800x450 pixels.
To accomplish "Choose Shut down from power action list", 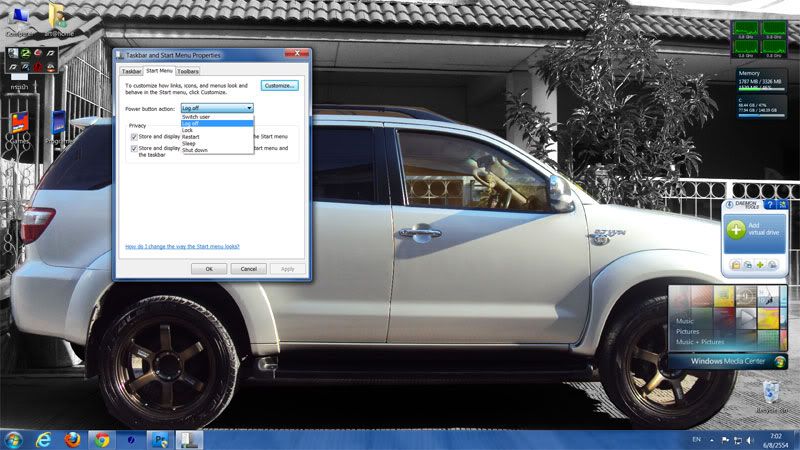I will tap(195, 150).
